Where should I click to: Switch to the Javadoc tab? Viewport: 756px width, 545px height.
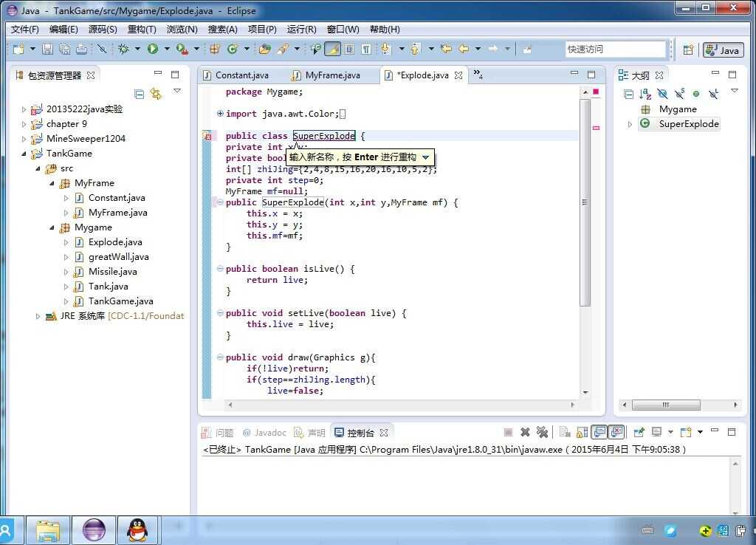tap(264, 433)
